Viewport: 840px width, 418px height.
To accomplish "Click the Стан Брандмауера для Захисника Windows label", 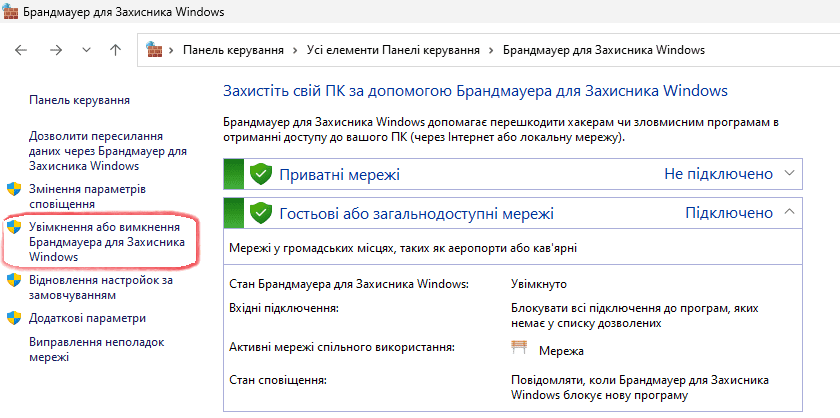I will click(x=349, y=284).
